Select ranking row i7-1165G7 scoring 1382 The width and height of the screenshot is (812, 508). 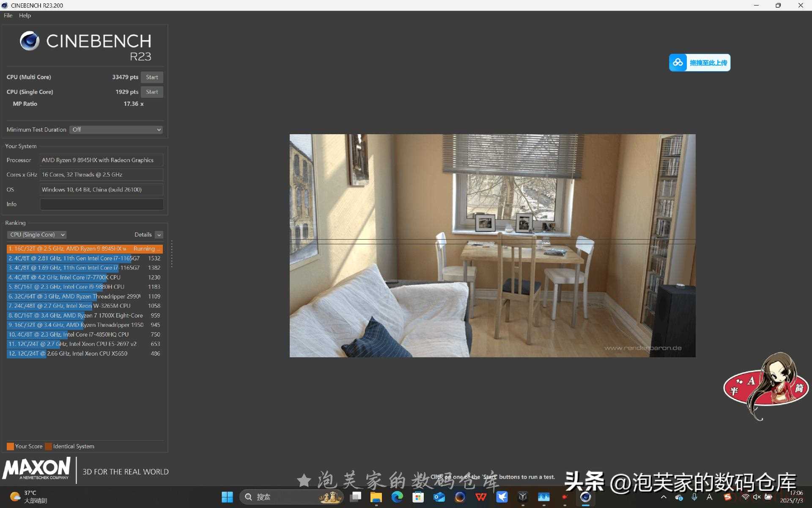tap(85, 268)
